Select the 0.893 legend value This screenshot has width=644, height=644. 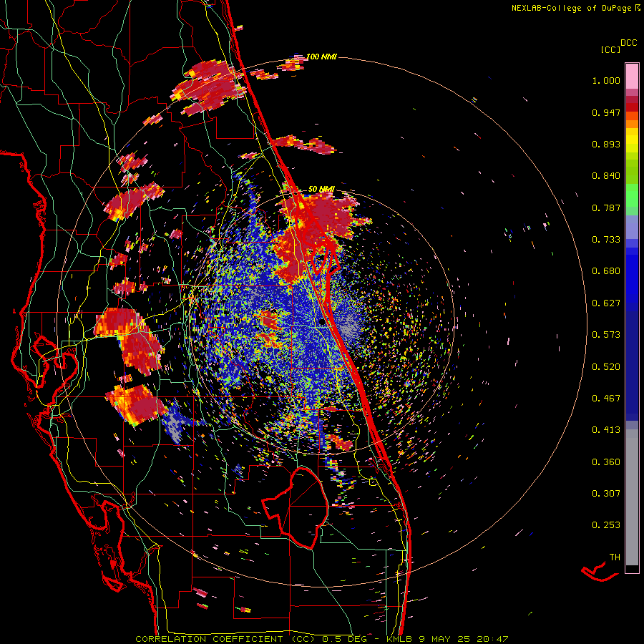pos(606,144)
